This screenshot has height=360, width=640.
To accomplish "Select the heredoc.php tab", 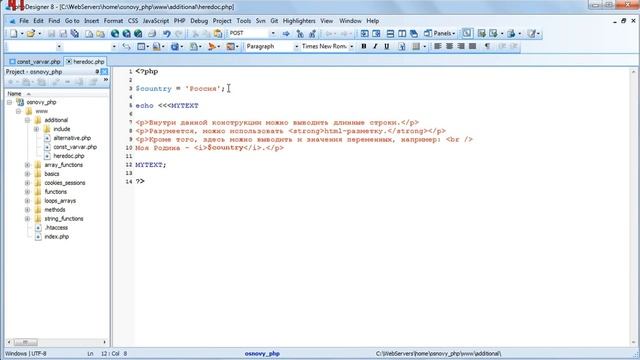I will 85,62.
